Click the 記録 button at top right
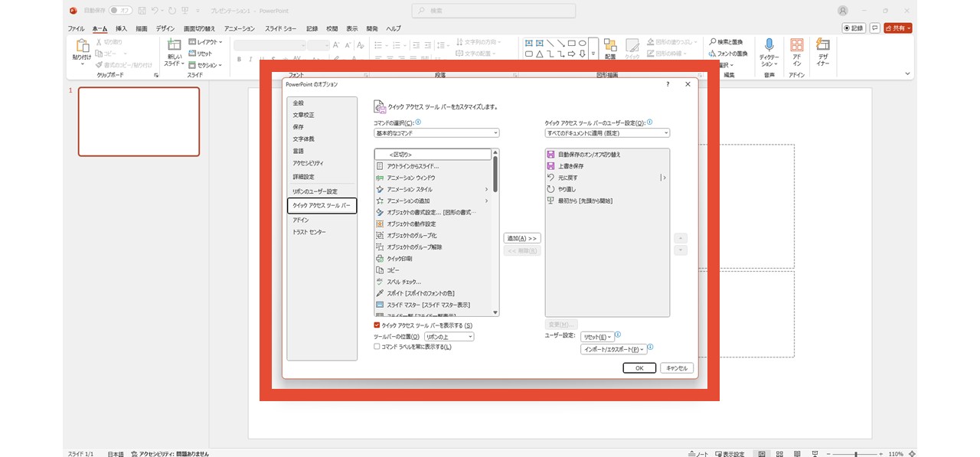The width and height of the screenshot is (980, 457). (854, 28)
